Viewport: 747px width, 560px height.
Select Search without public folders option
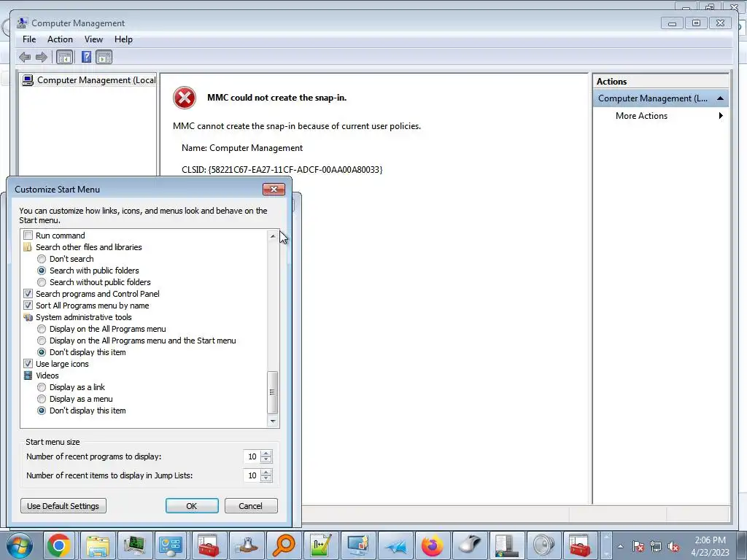(x=42, y=282)
